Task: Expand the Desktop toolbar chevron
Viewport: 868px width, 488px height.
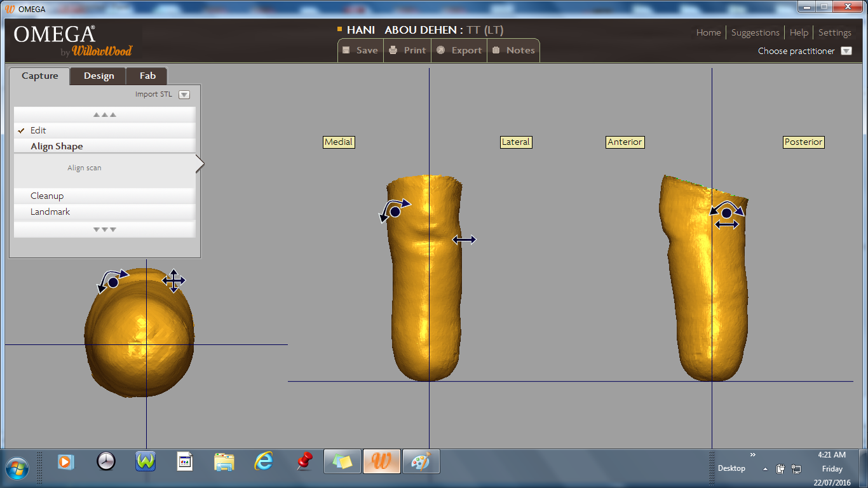Action: [x=753, y=455]
